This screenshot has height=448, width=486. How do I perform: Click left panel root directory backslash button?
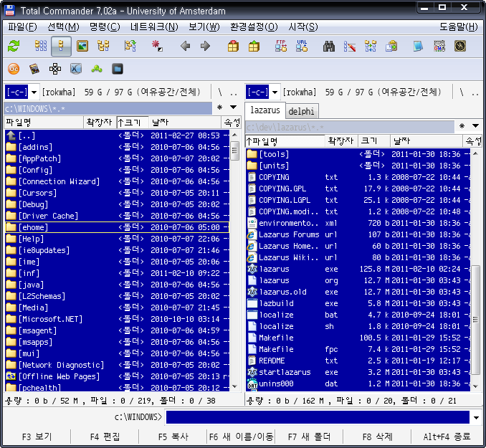tap(220, 92)
